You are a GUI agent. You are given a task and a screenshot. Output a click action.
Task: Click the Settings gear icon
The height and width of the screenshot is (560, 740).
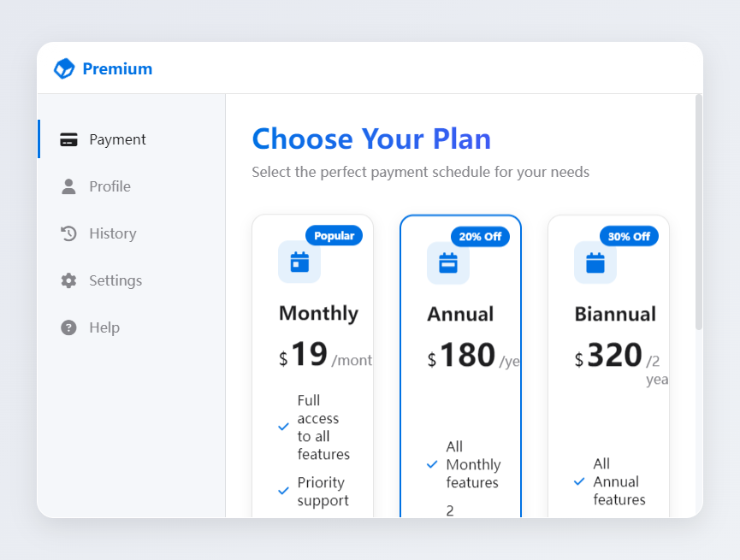click(x=68, y=280)
